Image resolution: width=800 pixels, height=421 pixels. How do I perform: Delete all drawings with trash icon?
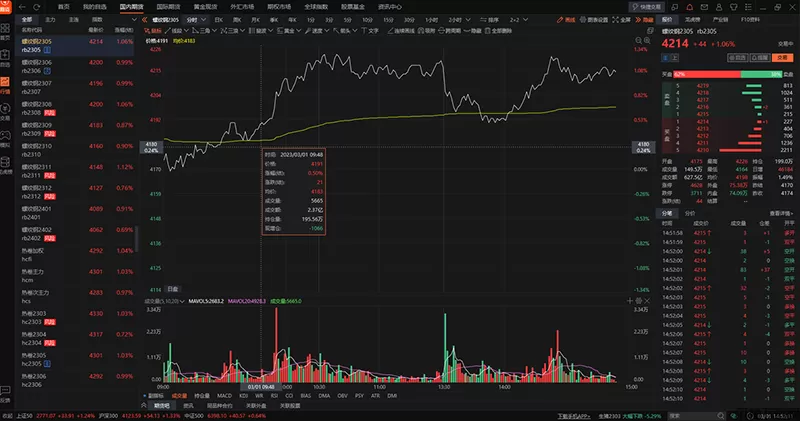[x=498, y=31]
